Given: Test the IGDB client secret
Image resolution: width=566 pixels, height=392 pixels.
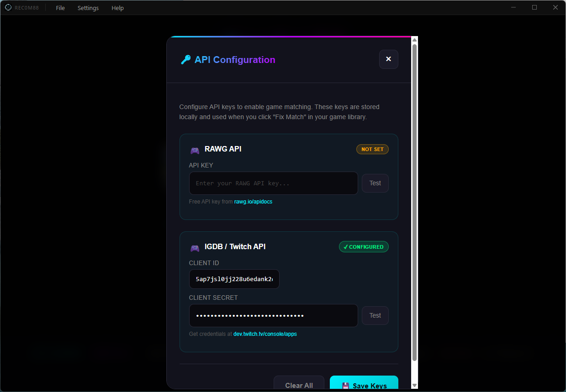Looking at the screenshot, I should [375, 315].
